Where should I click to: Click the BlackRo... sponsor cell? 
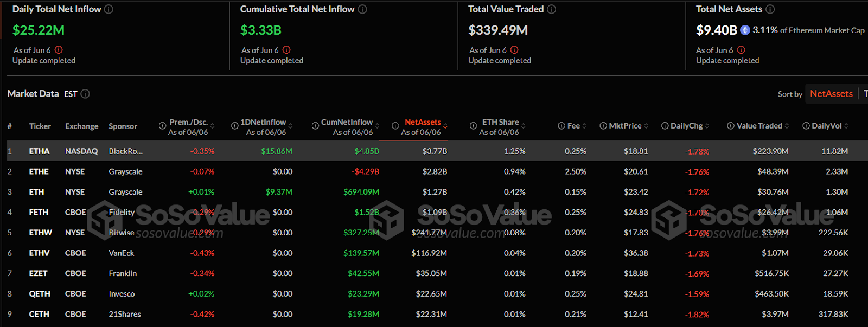(126, 151)
